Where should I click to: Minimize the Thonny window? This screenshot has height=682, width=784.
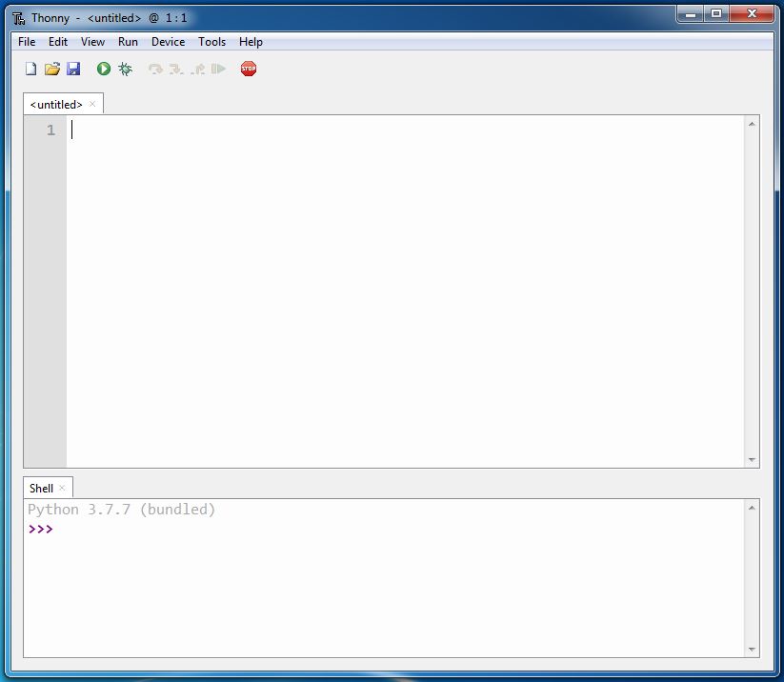(x=691, y=13)
